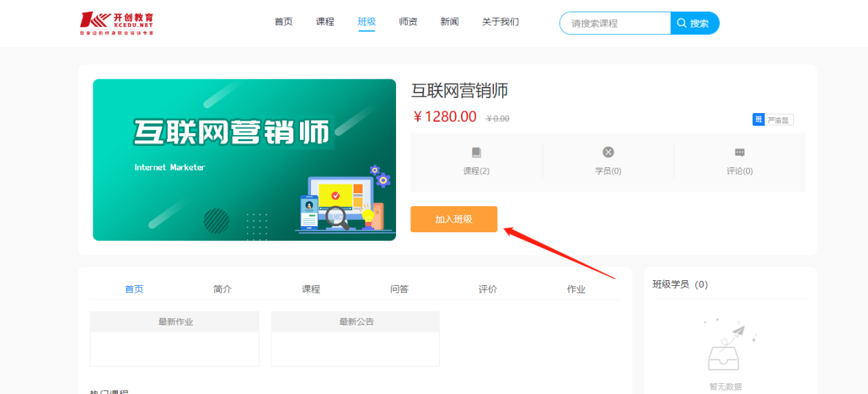Click the 班级学员 (0) heading

(680, 284)
